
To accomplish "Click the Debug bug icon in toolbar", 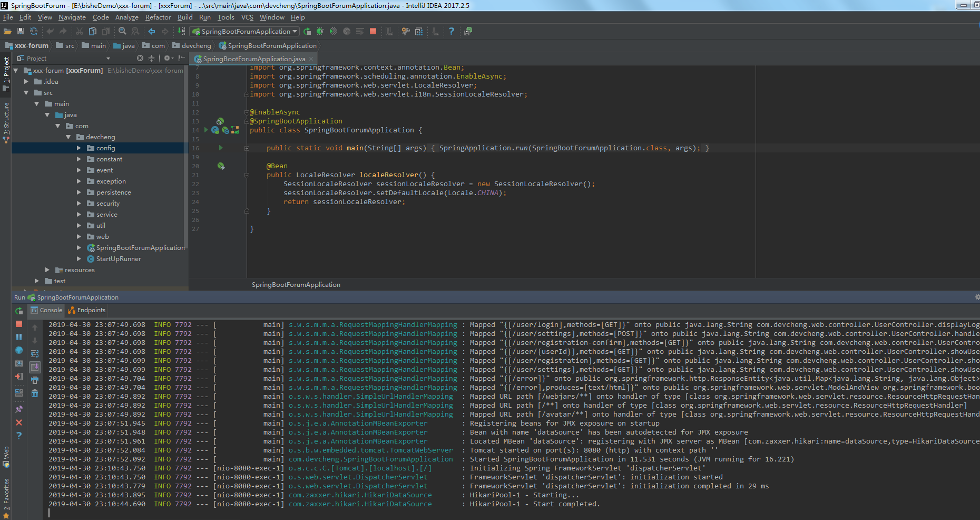I will [x=320, y=32].
